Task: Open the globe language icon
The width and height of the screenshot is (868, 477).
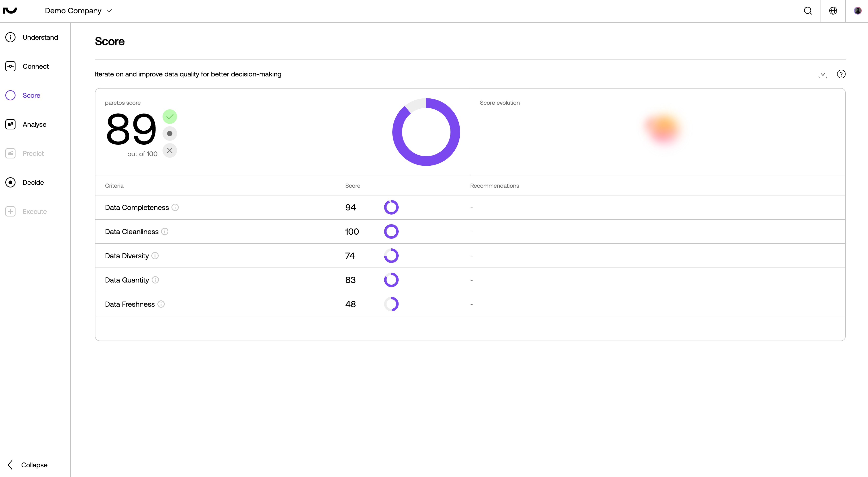Action: coord(833,11)
